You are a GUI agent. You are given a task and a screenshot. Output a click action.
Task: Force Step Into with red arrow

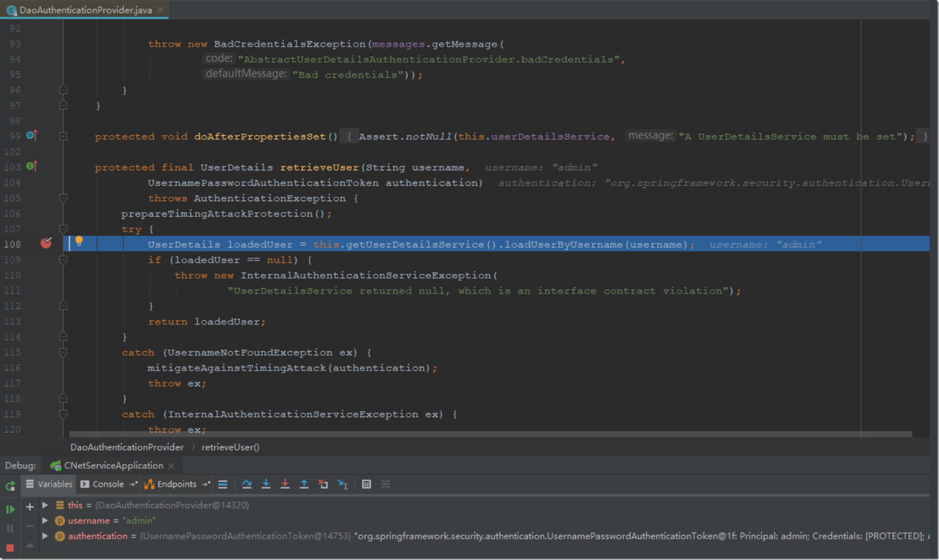(285, 484)
